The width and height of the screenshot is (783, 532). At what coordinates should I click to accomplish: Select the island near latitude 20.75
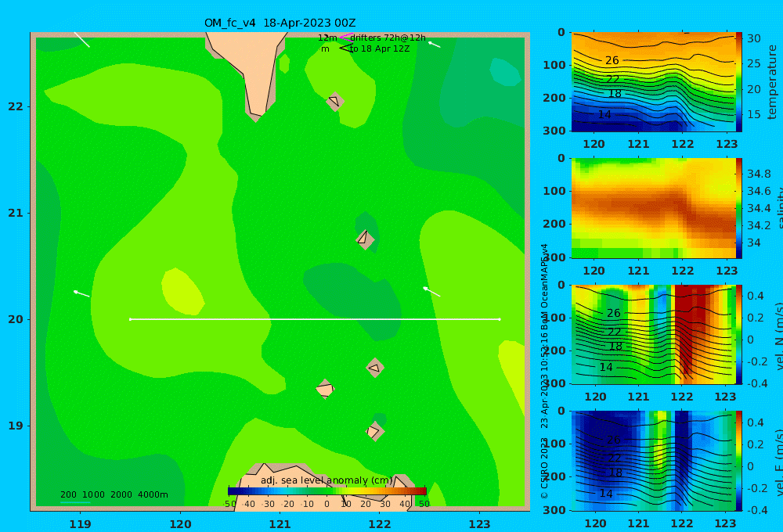(365, 238)
